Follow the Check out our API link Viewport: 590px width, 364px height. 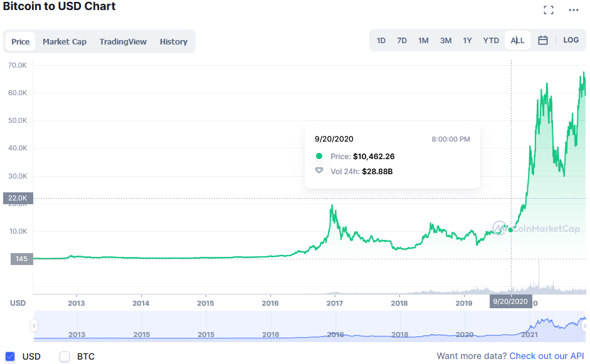(546, 356)
